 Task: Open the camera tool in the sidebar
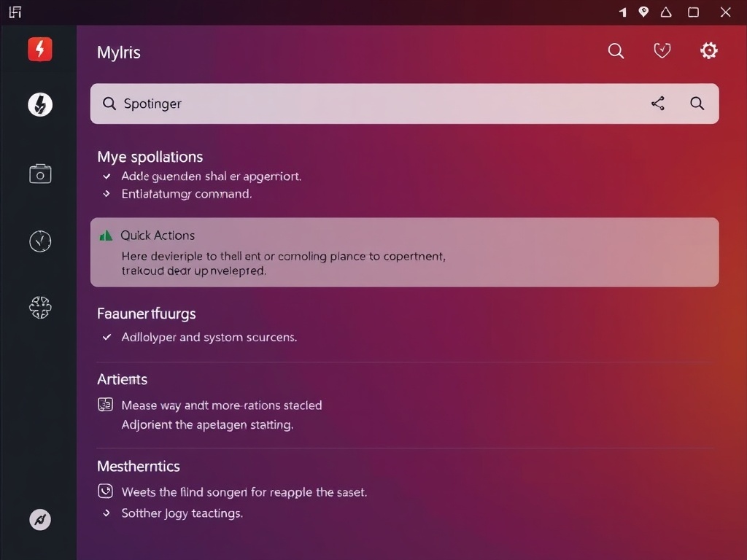pos(39,174)
